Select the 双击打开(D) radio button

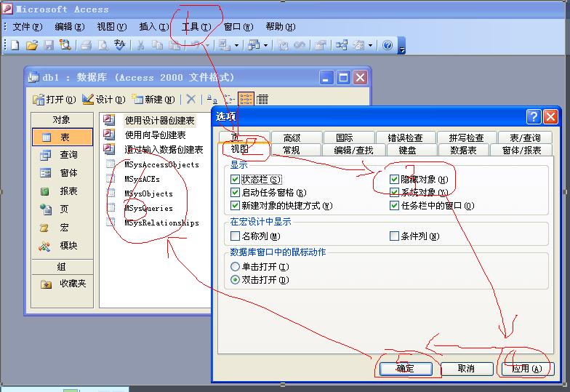tap(235, 279)
